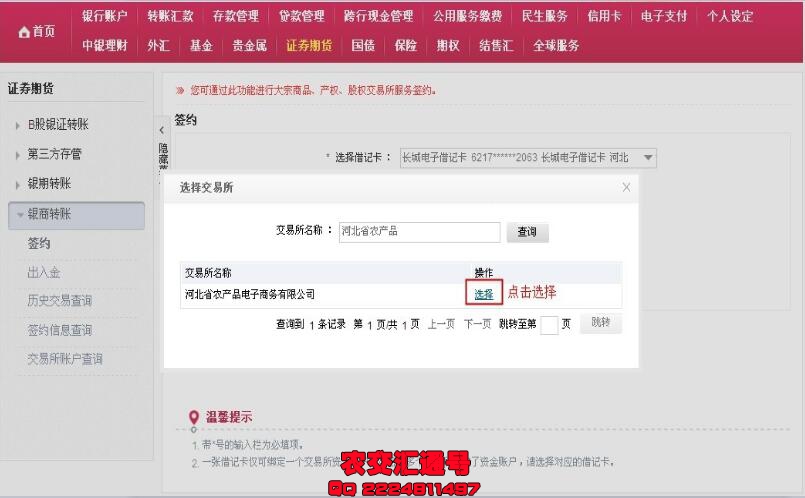Close the 选择交易所 dialog

click(626, 187)
